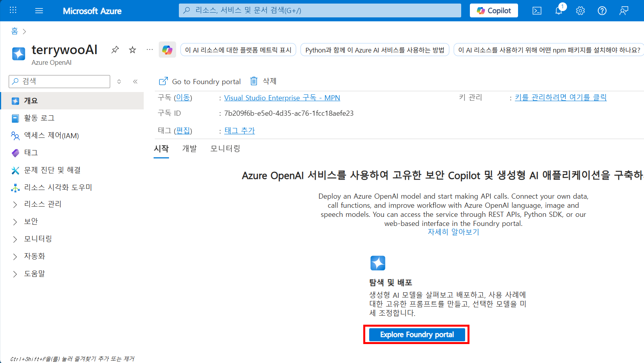Switch to the 개발 tab
The image size is (644, 363).
click(190, 149)
